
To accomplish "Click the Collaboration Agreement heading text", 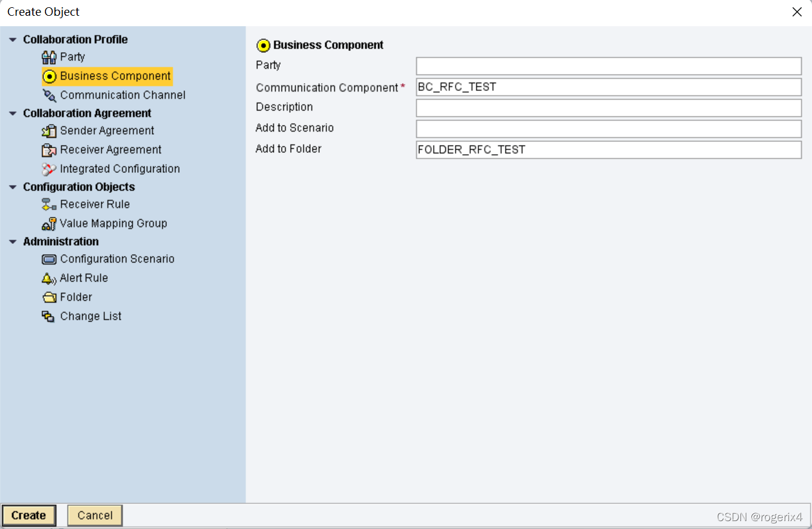I will click(x=87, y=113).
